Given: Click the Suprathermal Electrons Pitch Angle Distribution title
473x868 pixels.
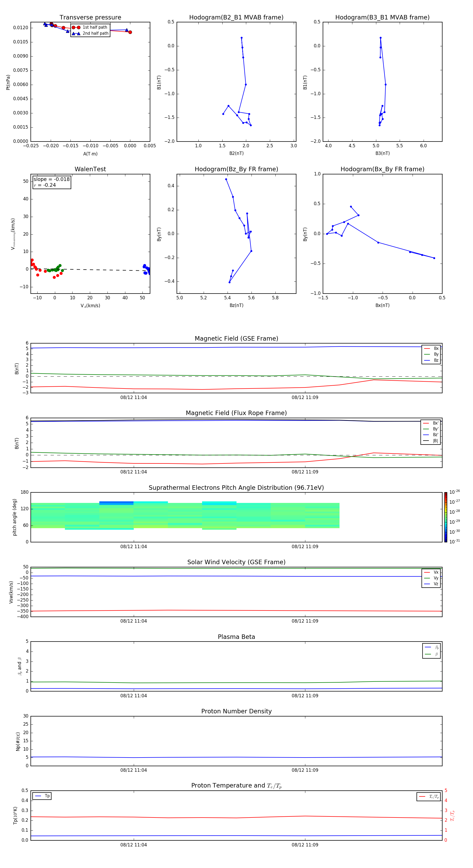Looking at the screenshot, I should point(236,488).
